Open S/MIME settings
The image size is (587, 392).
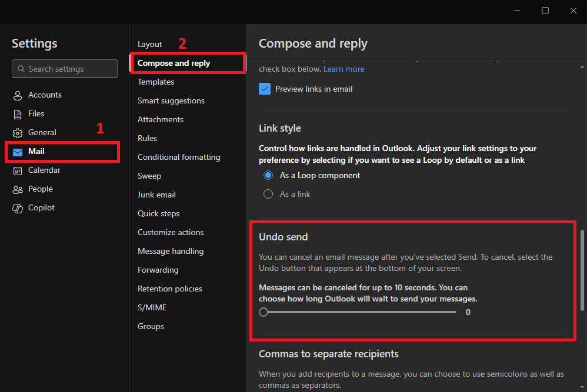[152, 307]
